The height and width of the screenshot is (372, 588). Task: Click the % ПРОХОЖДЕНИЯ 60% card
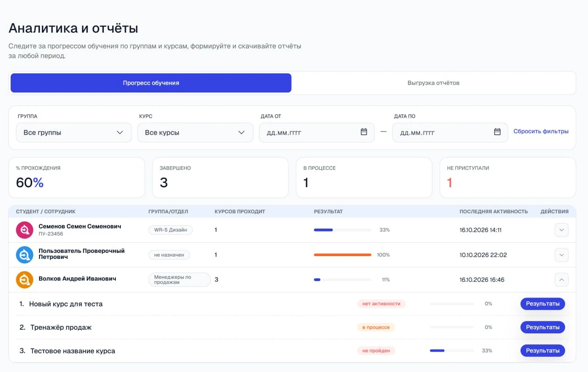(x=77, y=177)
